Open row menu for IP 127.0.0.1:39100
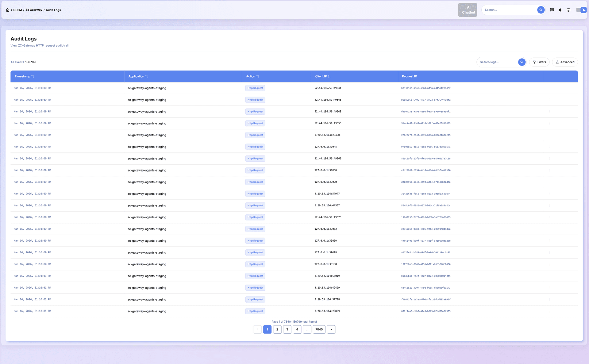Viewport: 589px width, 364px height. [x=550, y=264]
